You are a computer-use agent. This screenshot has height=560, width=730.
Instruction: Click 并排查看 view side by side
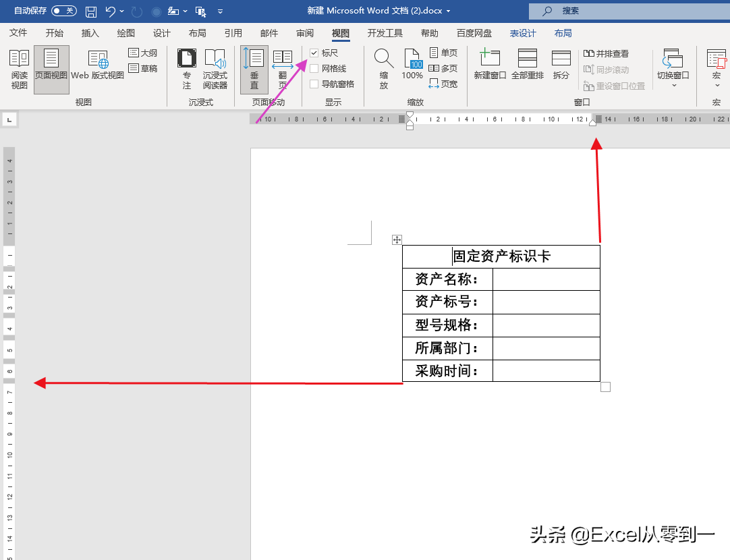(606, 53)
